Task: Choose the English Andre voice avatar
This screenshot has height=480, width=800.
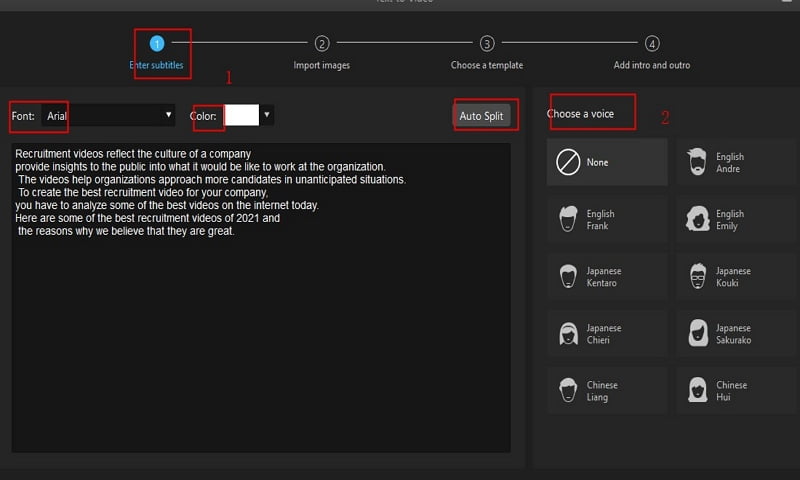Action: click(697, 162)
